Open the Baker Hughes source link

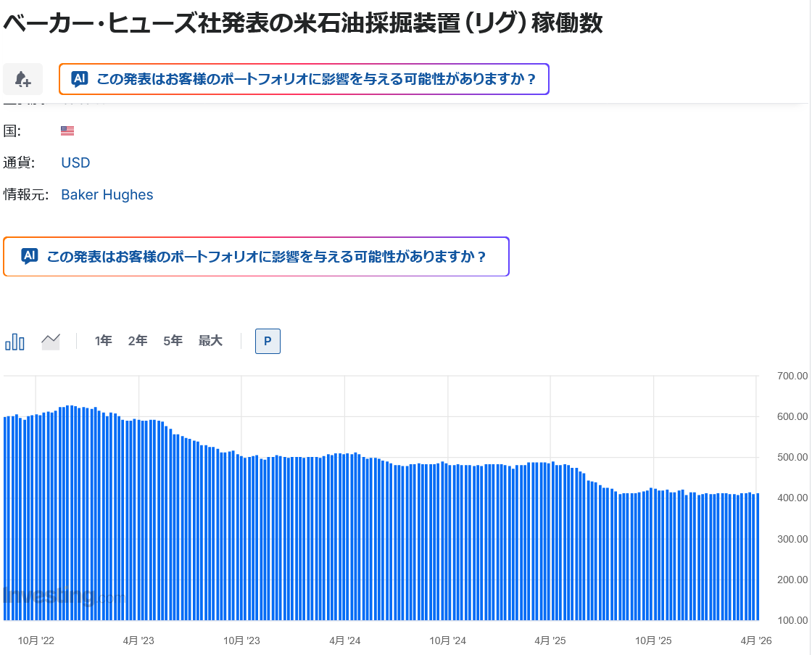107,194
